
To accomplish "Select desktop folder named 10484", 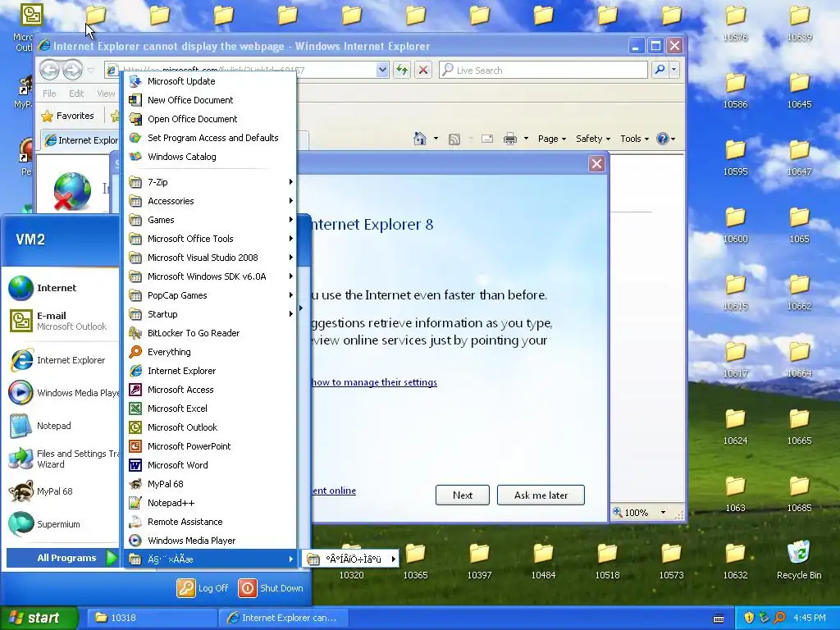I will click(x=543, y=561).
